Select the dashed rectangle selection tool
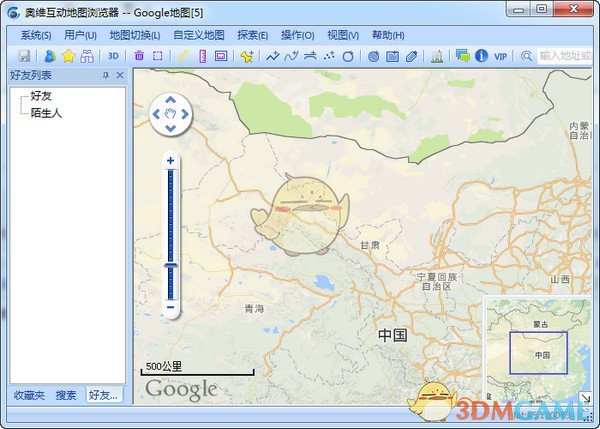The width and height of the screenshot is (600, 429). pyautogui.click(x=158, y=56)
